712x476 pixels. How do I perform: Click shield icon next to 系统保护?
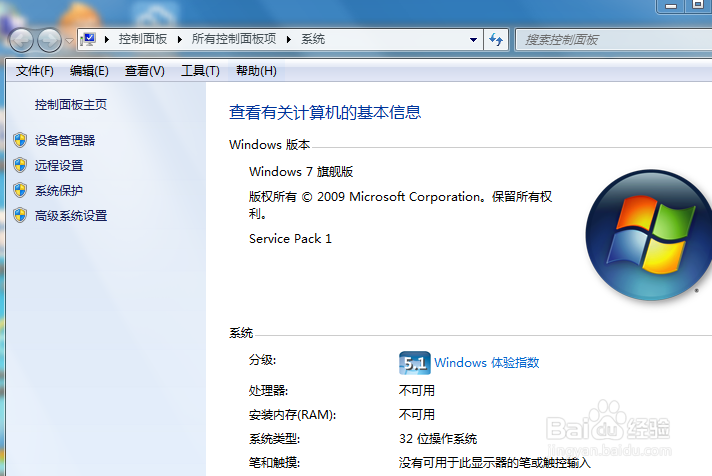coord(20,190)
